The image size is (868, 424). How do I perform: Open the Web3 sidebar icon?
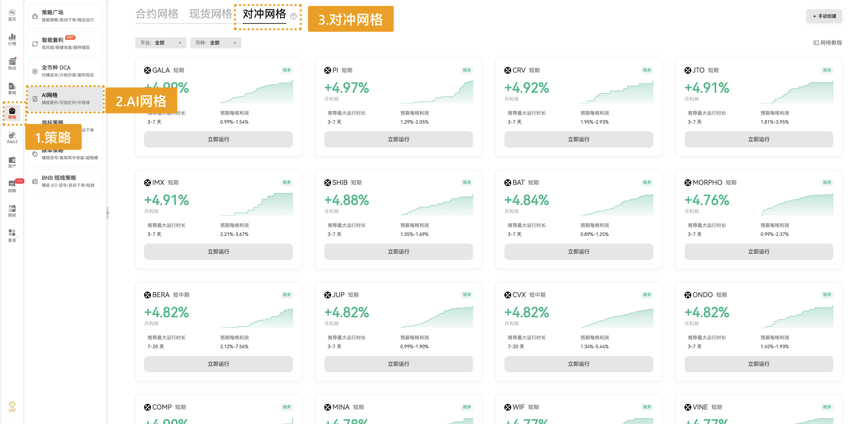tap(12, 137)
